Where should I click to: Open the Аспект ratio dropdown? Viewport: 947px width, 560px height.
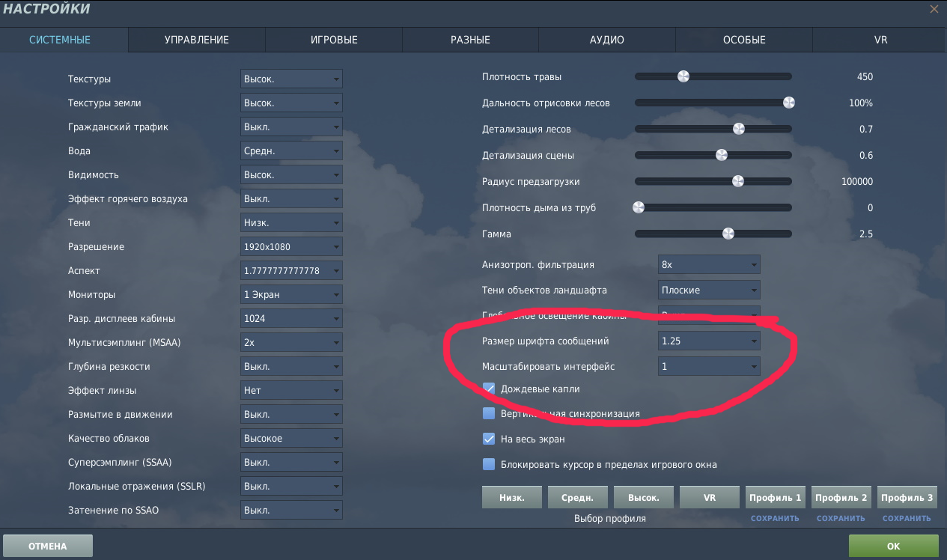pyautogui.click(x=291, y=271)
